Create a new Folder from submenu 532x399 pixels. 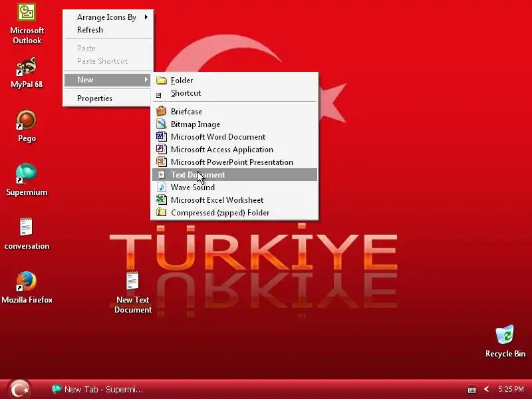click(235, 80)
